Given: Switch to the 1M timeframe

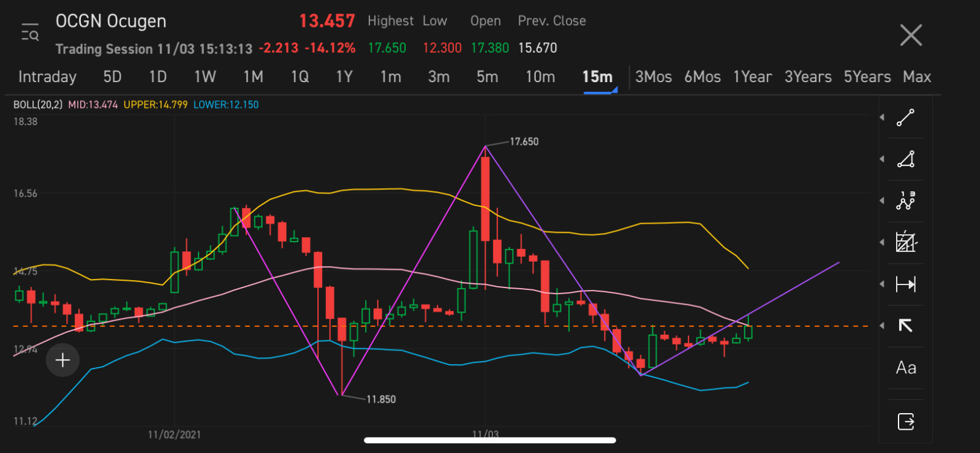Looking at the screenshot, I should (x=253, y=77).
